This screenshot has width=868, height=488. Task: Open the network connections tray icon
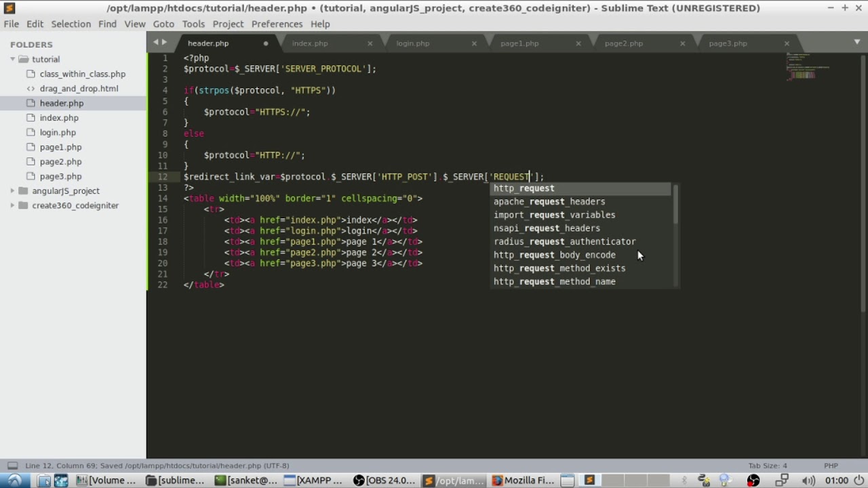pyautogui.click(x=782, y=481)
